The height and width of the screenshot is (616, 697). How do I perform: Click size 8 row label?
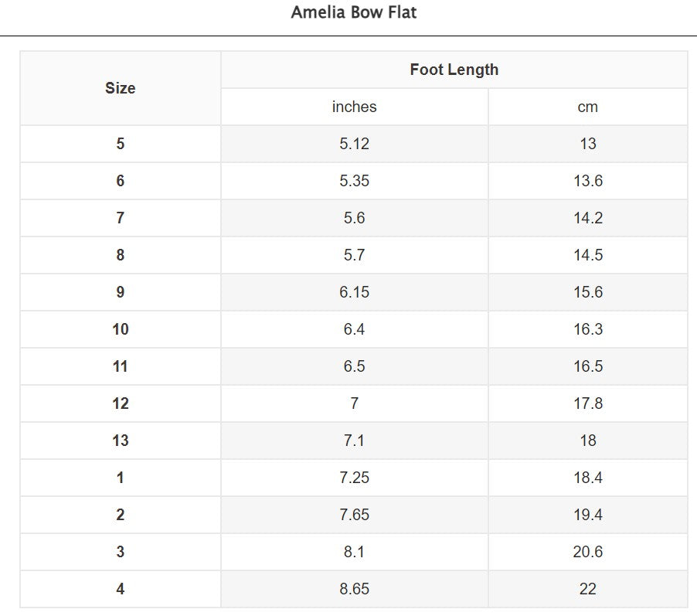[x=121, y=255]
